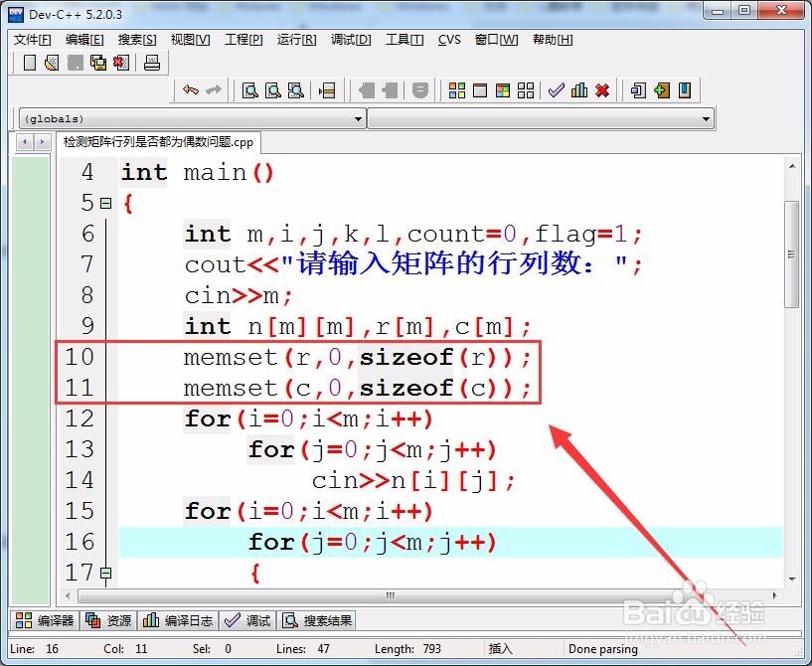Click the vertical scrollbar thumb
This screenshot has height=666, width=812.
coord(791,253)
